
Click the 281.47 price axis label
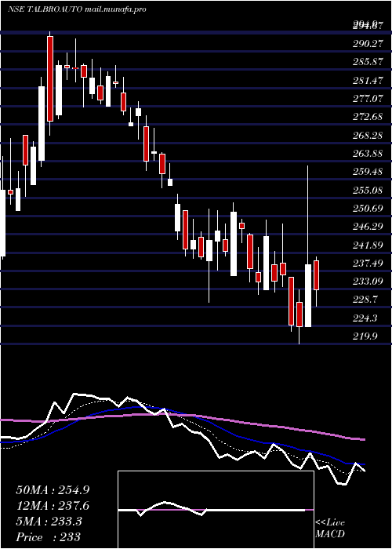pyautogui.click(x=368, y=81)
